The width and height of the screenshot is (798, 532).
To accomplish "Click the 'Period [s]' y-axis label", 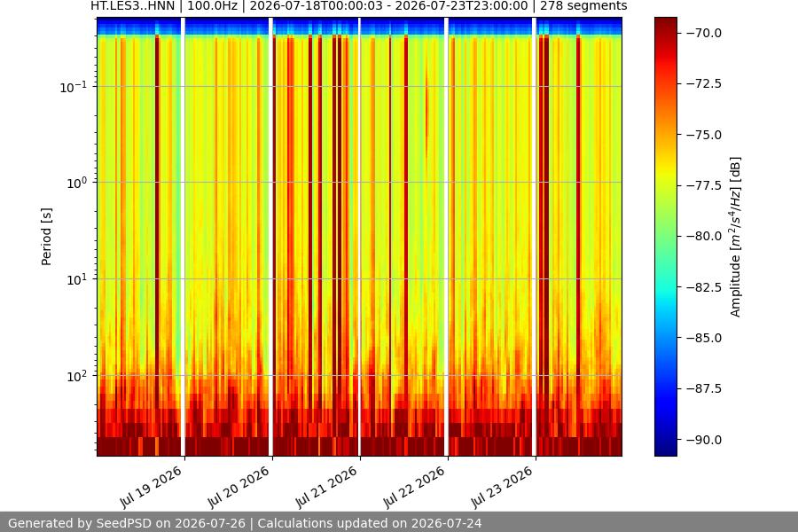I will 46,237.
